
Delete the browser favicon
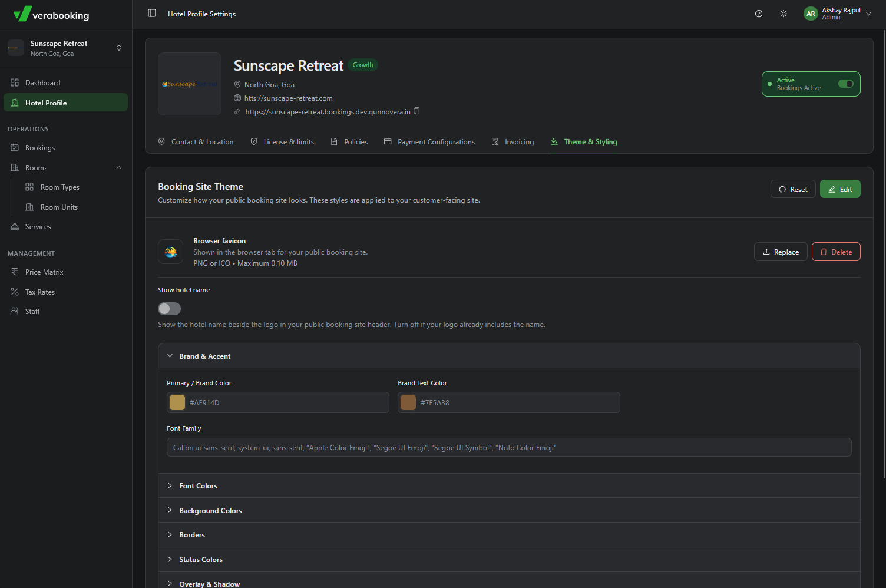[836, 252]
